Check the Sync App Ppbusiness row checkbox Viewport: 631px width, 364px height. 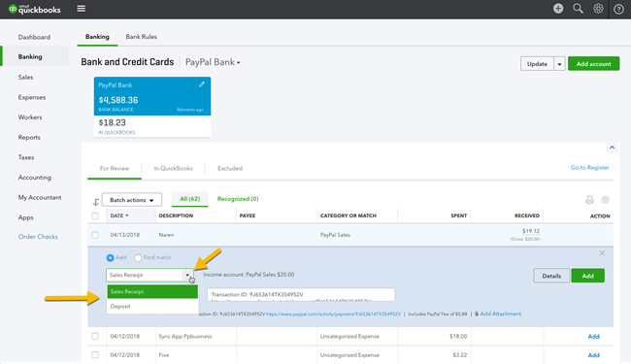pyautogui.click(x=95, y=336)
